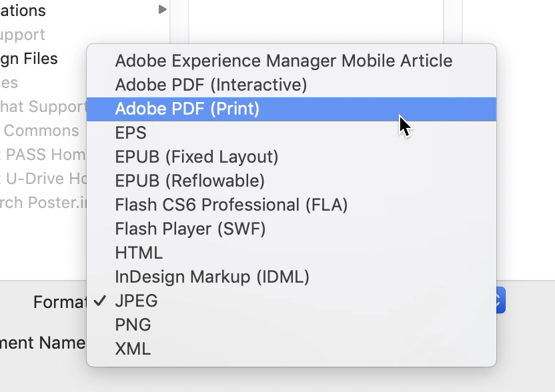Select the 'rch Poster' file row
This screenshot has width=555, height=392.
click(x=43, y=203)
